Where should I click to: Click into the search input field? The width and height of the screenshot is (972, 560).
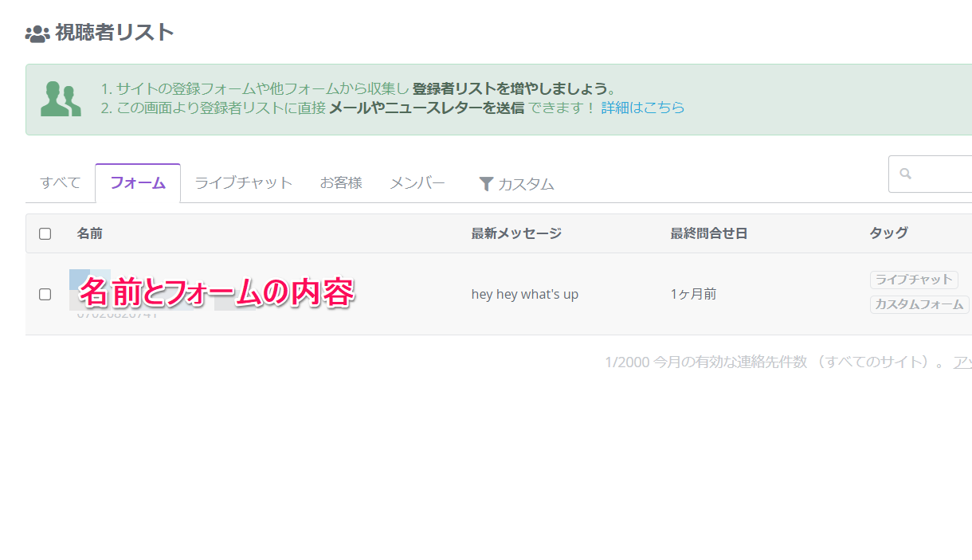pos(931,174)
